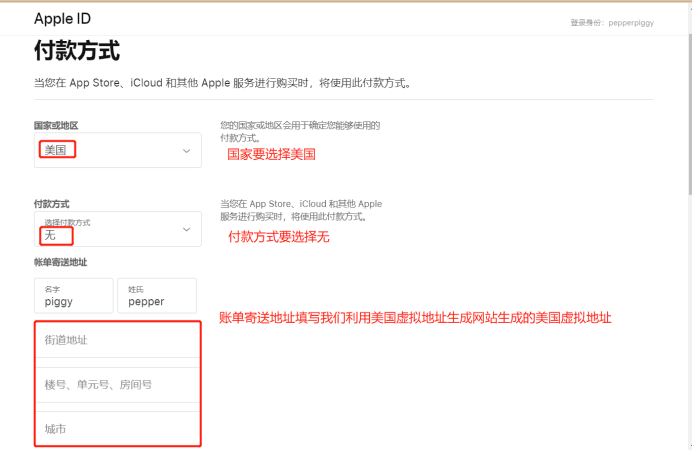Click the logged-in user pepperpiggy text
The image size is (692, 450).
coord(612,22)
